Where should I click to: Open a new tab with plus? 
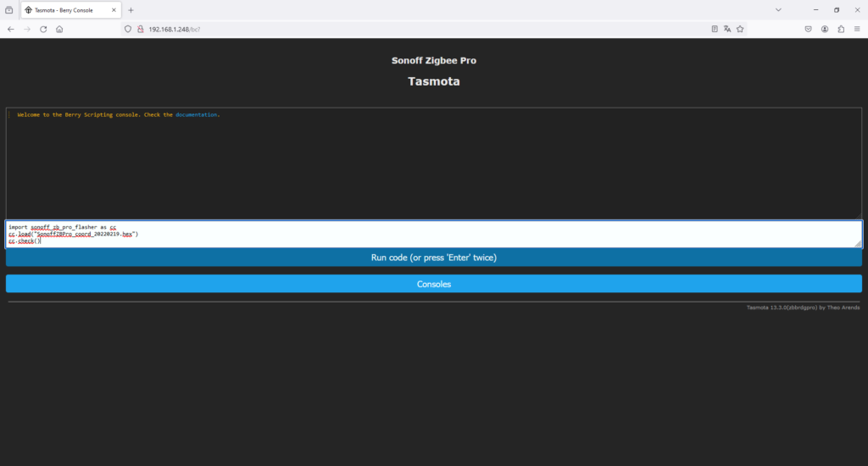[131, 10]
